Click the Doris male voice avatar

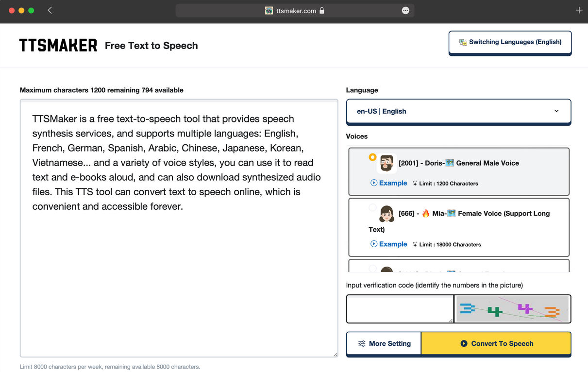(x=386, y=163)
